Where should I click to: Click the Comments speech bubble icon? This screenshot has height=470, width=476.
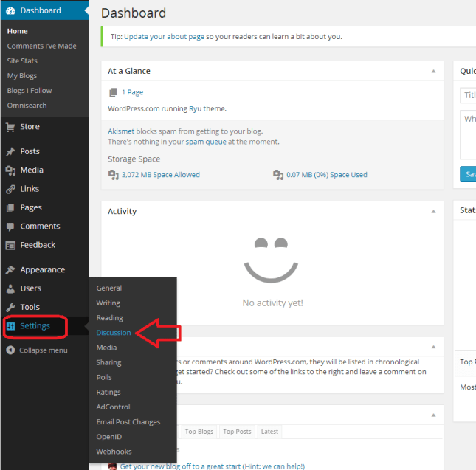point(10,227)
